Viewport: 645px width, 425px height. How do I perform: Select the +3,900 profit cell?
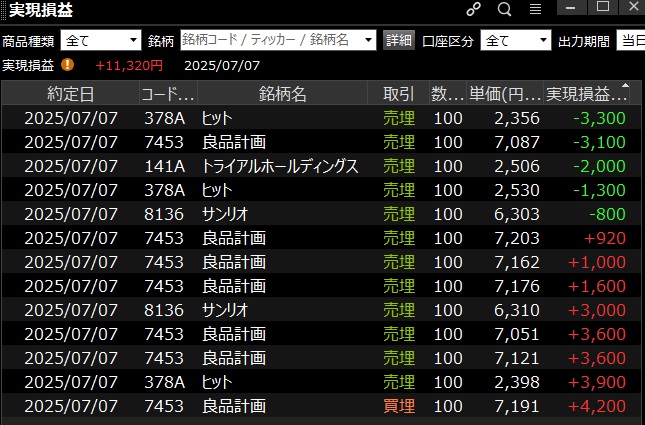pyautogui.click(x=597, y=382)
